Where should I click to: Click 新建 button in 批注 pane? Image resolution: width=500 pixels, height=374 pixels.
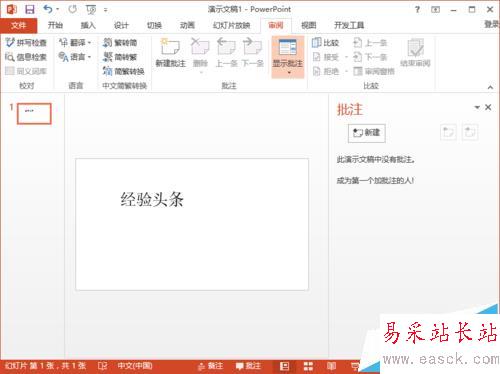(x=367, y=133)
